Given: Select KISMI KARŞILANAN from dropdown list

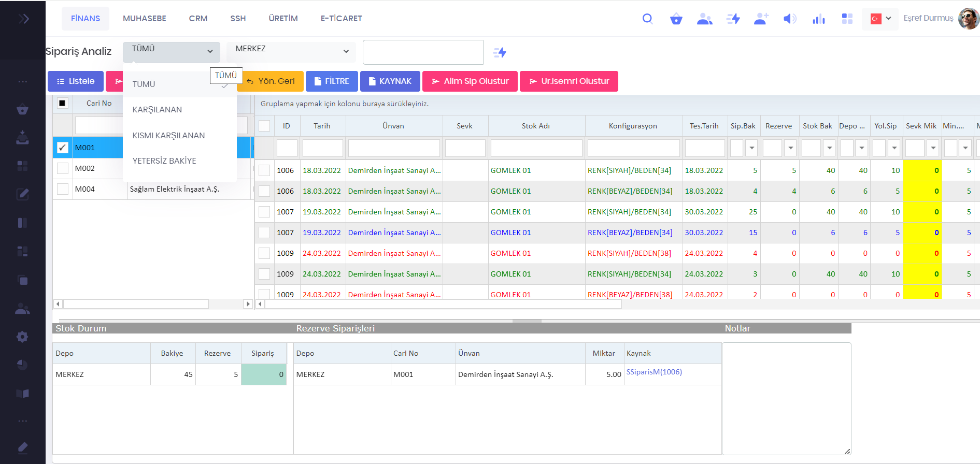Looking at the screenshot, I should click(168, 136).
